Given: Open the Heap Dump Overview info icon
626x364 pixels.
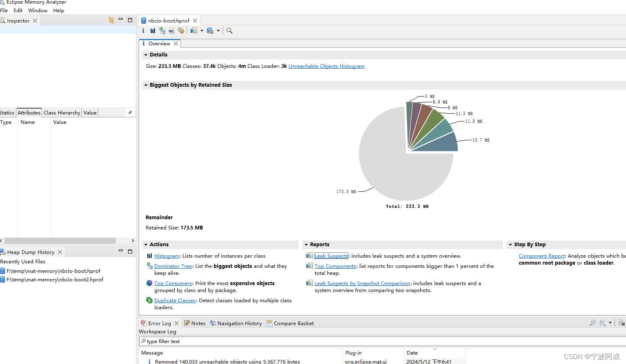Looking at the screenshot, I should pos(143,30).
